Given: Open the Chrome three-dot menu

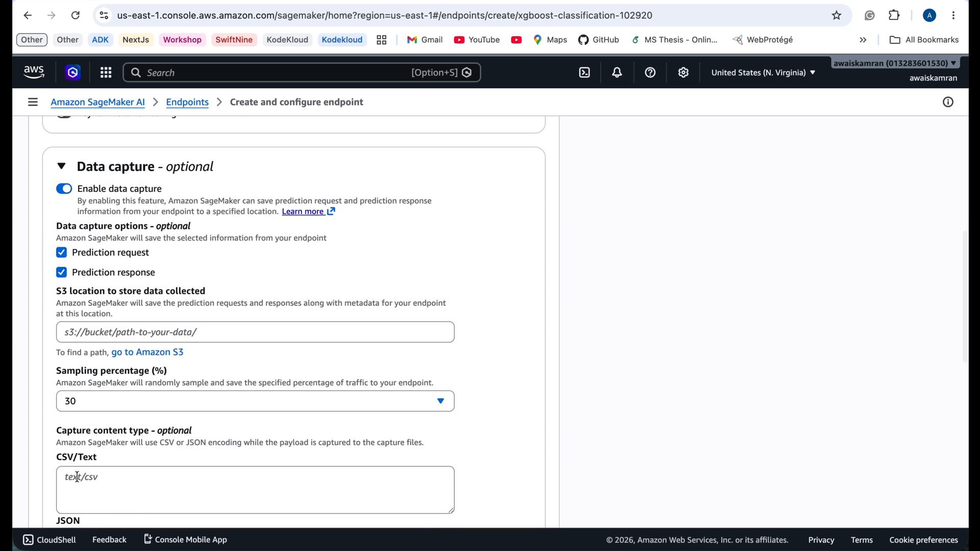Looking at the screenshot, I should pyautogui.click(x=953, y=15).
